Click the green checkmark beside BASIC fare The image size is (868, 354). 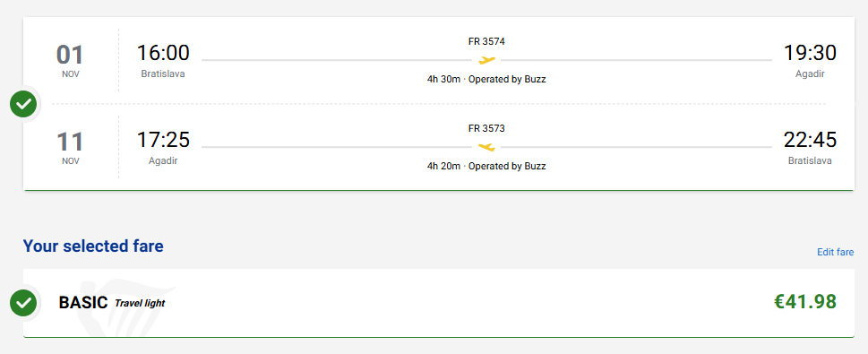[23, 303]
